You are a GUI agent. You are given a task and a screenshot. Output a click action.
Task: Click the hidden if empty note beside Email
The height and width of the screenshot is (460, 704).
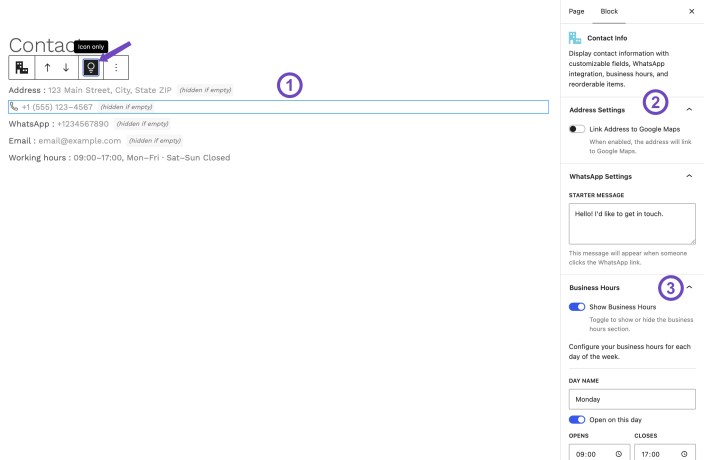point(155,141)
